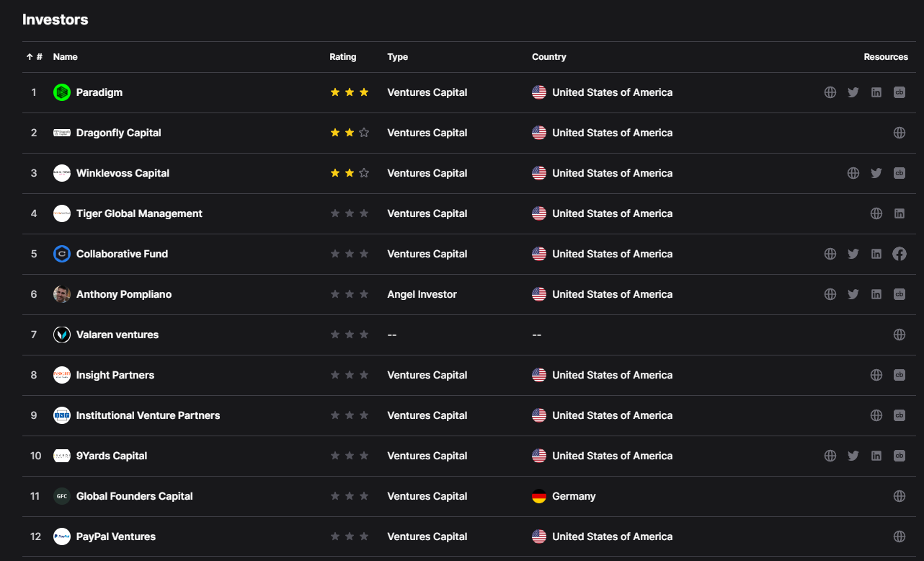Sort investors by Country column header

point(549,57)
